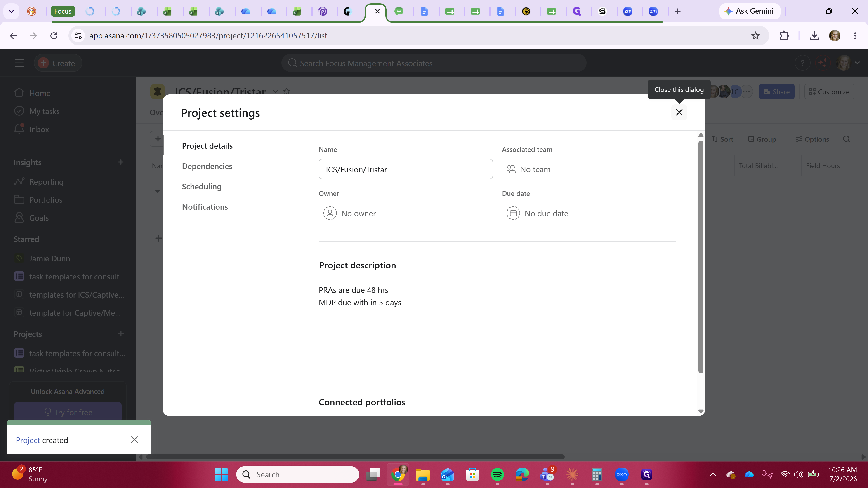
Task: Add a new Insights item
Action: click(121, 162)
